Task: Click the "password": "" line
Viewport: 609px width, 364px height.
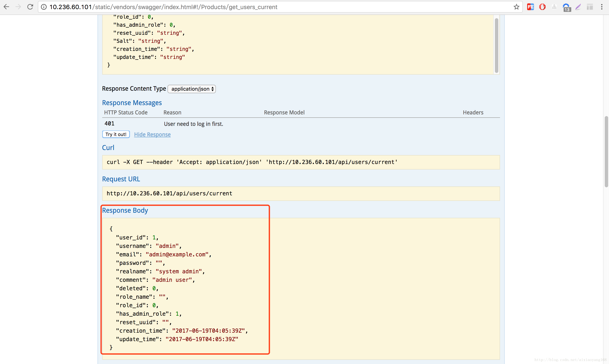Action: pyautogui.click(x=140, y=263)
